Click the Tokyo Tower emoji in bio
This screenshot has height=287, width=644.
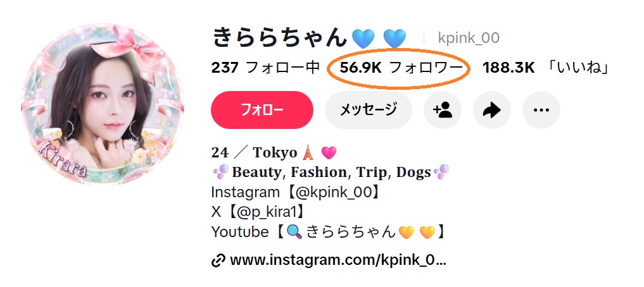point(308,152)
